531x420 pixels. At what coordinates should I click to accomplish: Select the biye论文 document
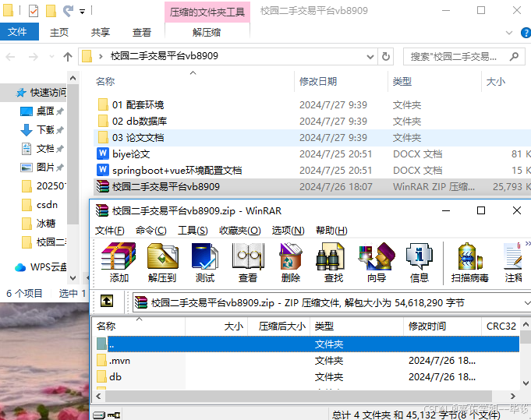click(124, 154)
